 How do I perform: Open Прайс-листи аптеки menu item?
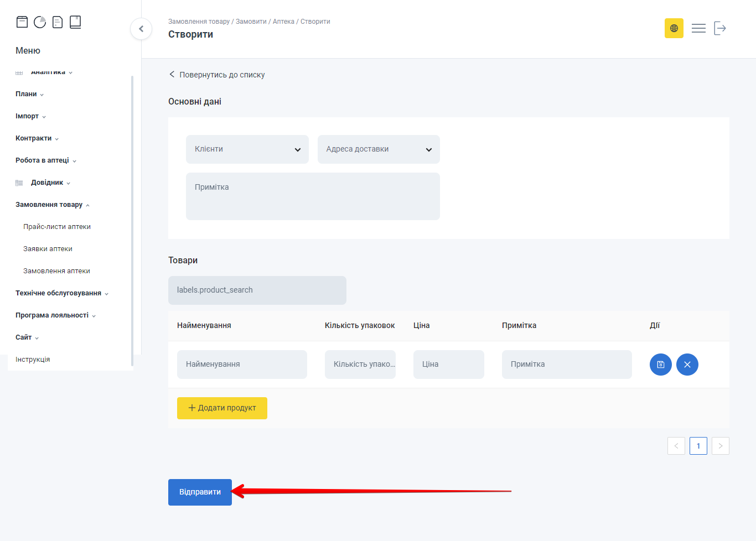(57, 227)
